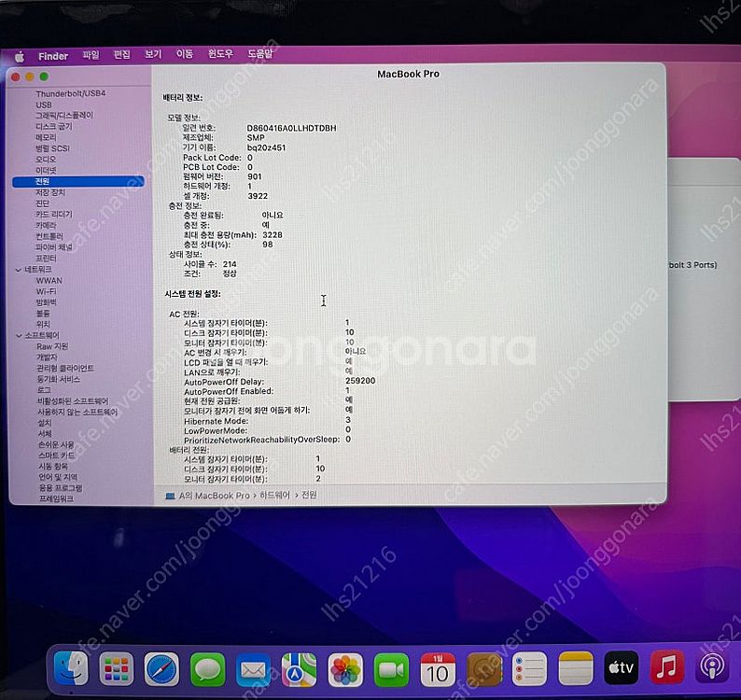Viewport: 741px width, 700px height.
Task: Select Thunderbolt/USB4 in the sidebar
Action: [71, 93]
